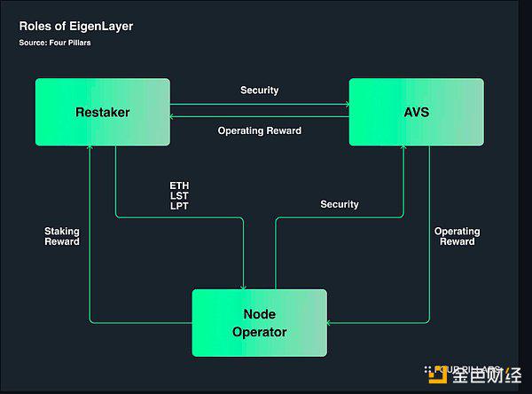Click the top Security arrow label
This screenshot has width=532, height=394.
[x=260, y=90]
